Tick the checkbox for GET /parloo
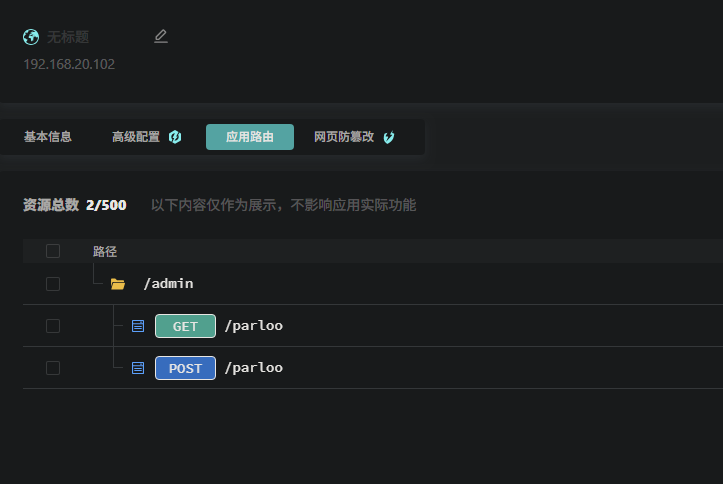This screenshot has width=723, height=484. point(53,326)
